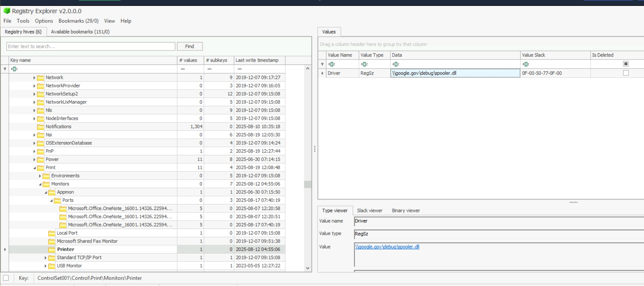Click the Ports folder icon
This screenshot has height=286, width=644.
(x=57, y=200)
